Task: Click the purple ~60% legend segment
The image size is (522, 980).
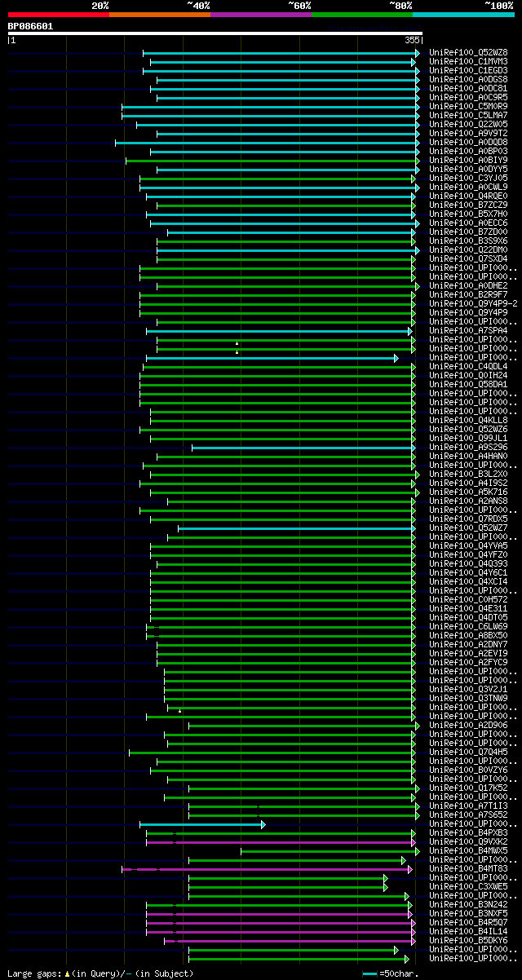Action: pyautogui.click(x=261, y=14)
